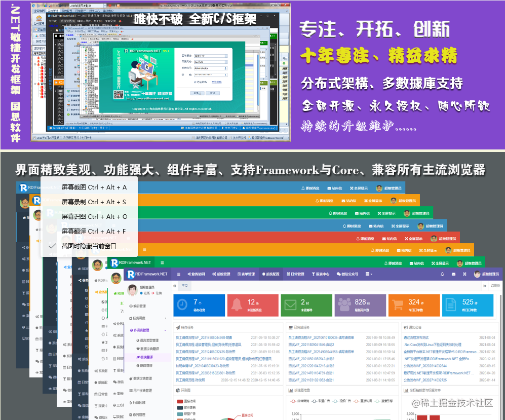Open 业务协同 in purple navigation bar
Image resolution: width=505 pixels, height=420 pixels.
[196, 274]
